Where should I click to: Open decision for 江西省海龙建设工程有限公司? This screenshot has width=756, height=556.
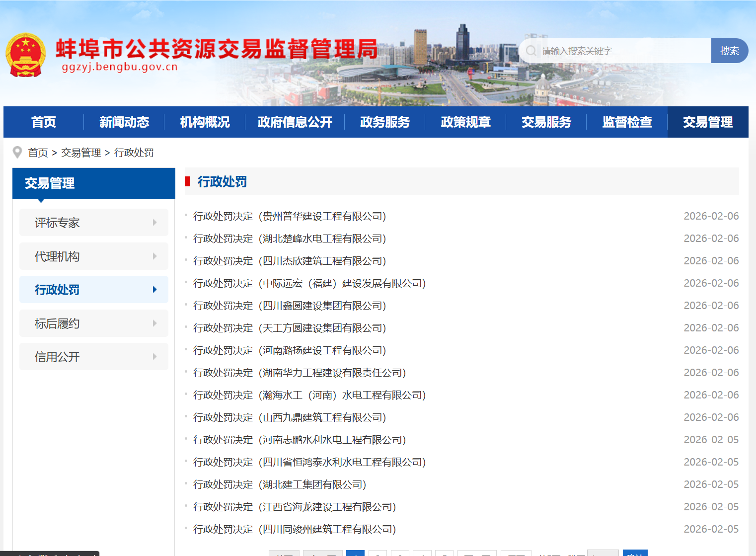click(295, 507)
